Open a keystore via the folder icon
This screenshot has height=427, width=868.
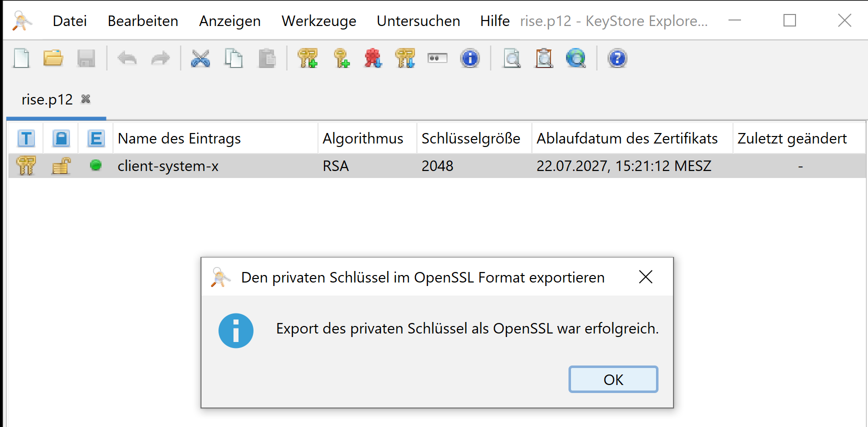click(x=53, y=58)
